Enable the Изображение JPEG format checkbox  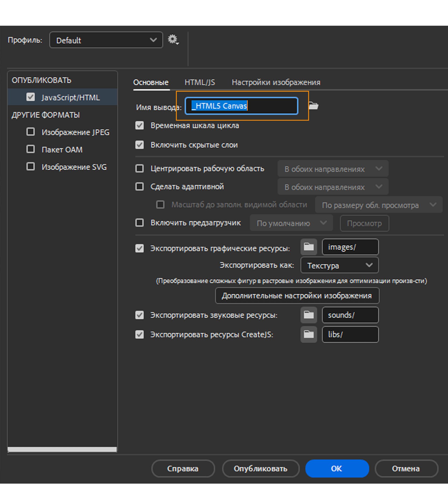tap(31, 132)
